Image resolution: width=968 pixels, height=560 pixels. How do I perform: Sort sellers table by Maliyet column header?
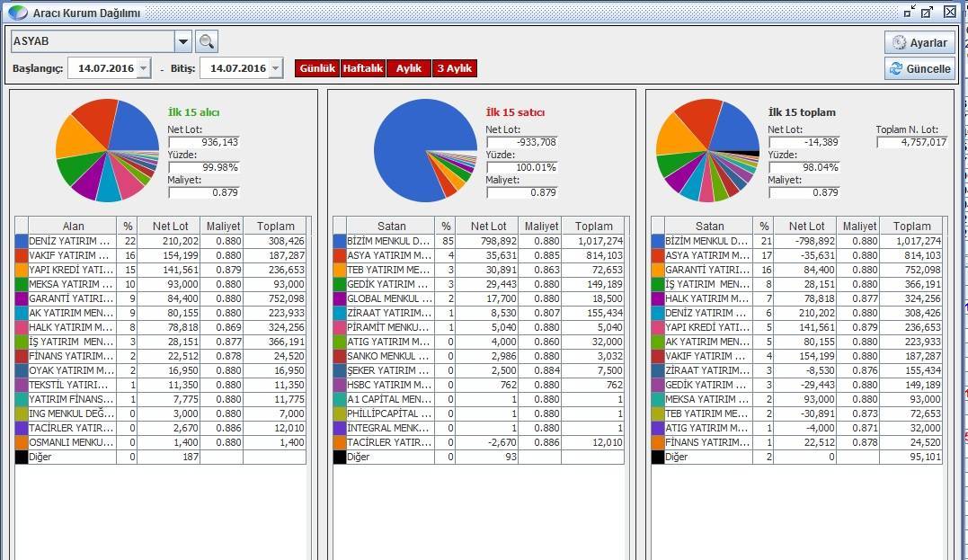pos(541,227)
